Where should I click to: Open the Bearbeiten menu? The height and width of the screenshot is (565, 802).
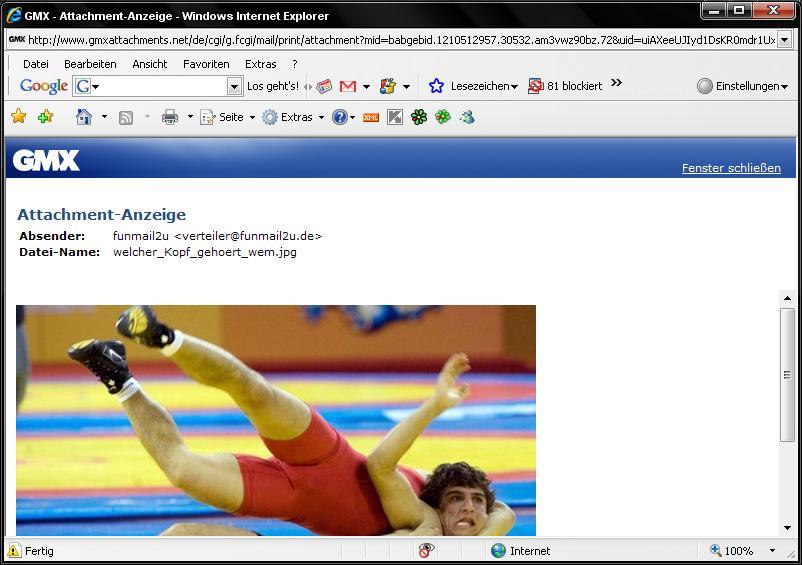[x=90, y=64]
